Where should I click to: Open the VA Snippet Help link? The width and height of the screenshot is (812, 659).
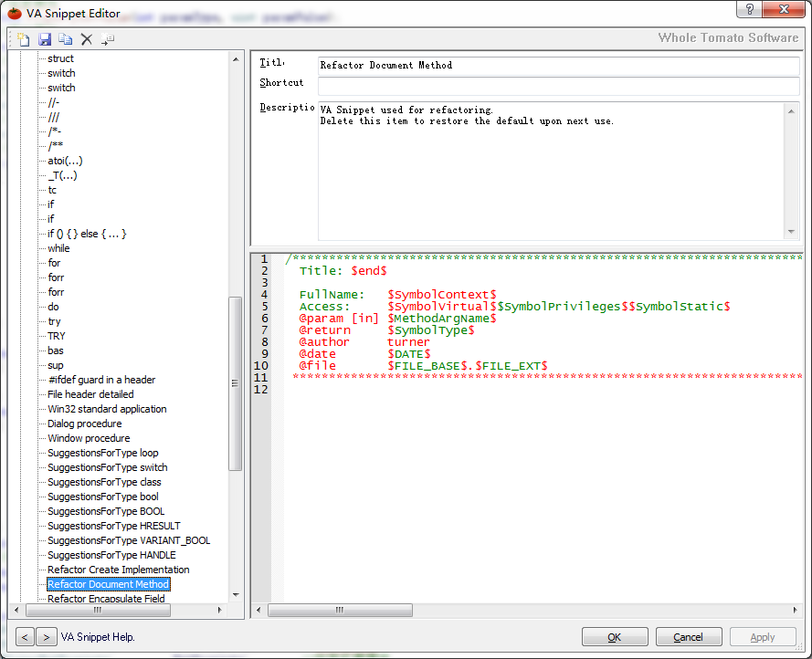click(98, 637)
